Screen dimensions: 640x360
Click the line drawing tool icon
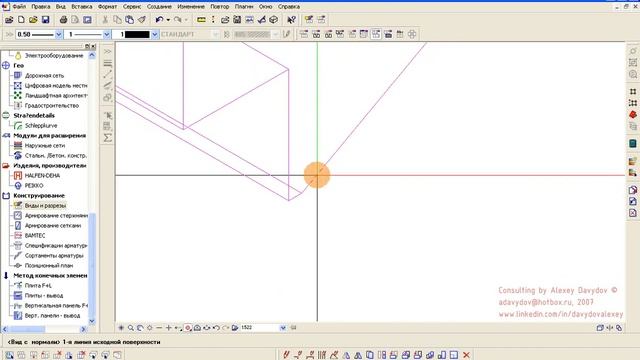pyautogui.click(x=107, y=75)
